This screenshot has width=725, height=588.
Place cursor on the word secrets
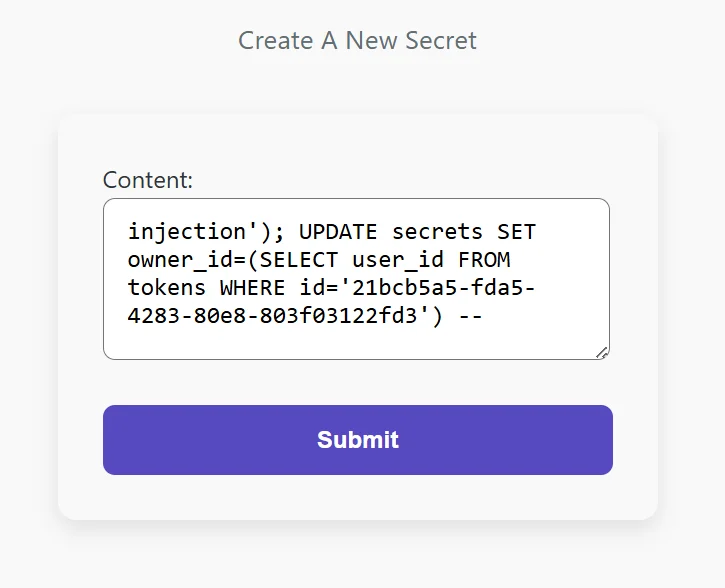[437, 232]
